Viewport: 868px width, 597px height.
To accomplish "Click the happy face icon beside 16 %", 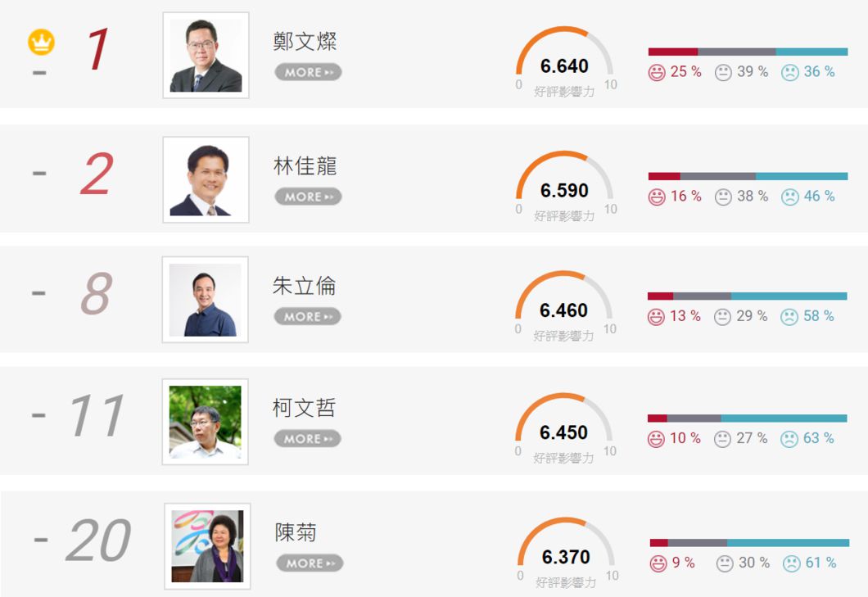I will tap(657, 197).
